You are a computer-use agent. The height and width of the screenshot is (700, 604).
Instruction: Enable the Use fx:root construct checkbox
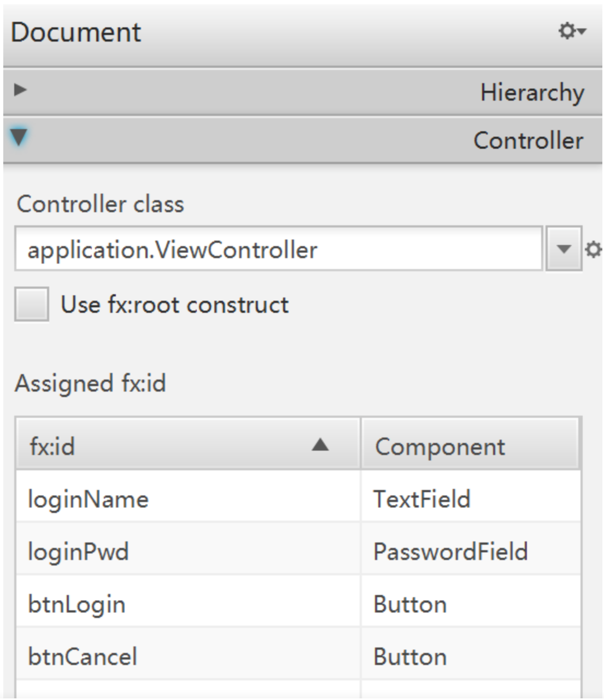tap(31, 305)
